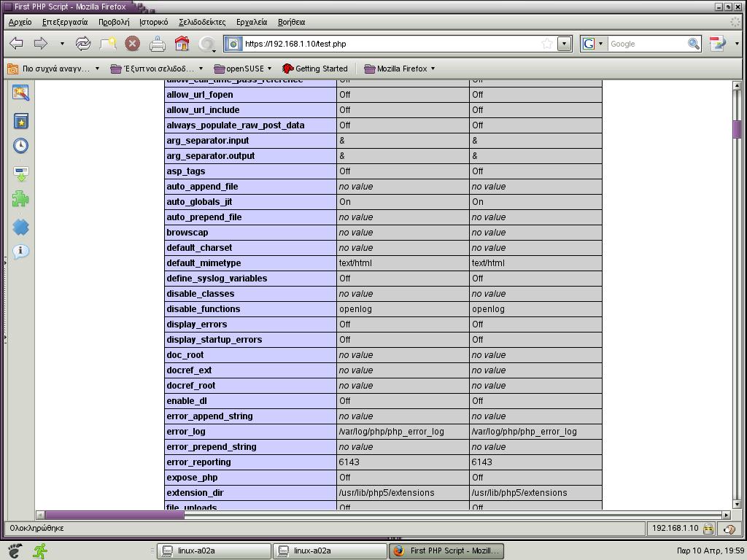Image resolution: width=747 pixels, height=560 pixels.
Task: Expand the Mozilla Firefox bookmarks folder
Action: [x=399, y=69]
